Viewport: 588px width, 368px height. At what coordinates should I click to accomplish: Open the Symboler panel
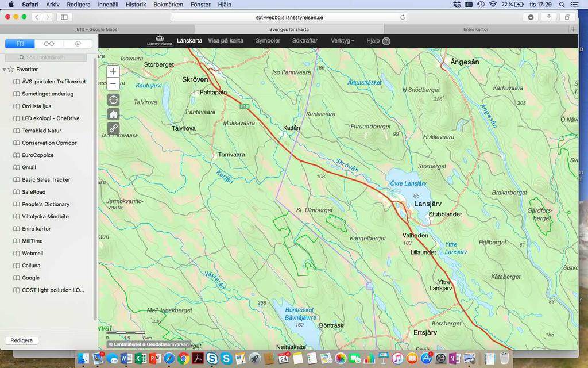268,41
